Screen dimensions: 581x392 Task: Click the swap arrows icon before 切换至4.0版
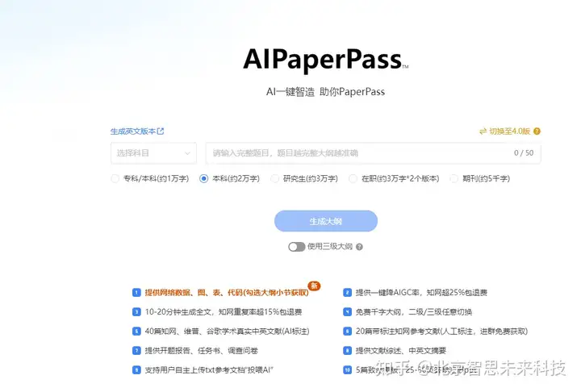coord(483,131)
